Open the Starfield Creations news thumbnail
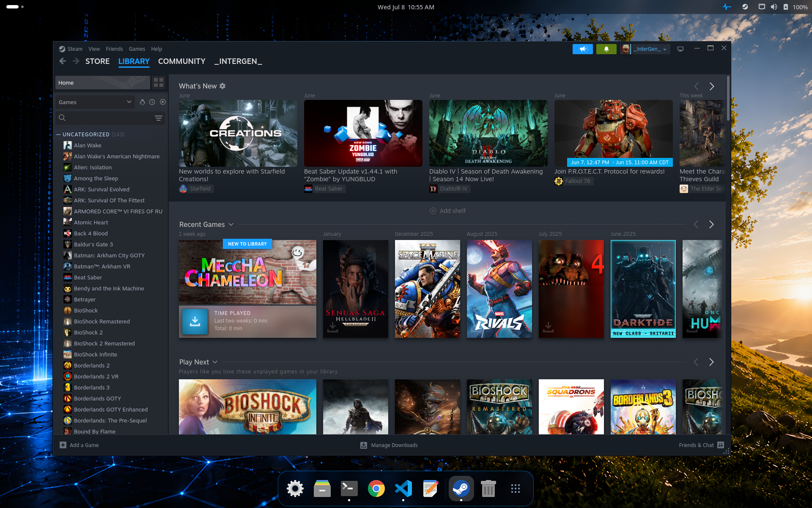Viewport: 812px width, 508px height. tap(238, 133)
